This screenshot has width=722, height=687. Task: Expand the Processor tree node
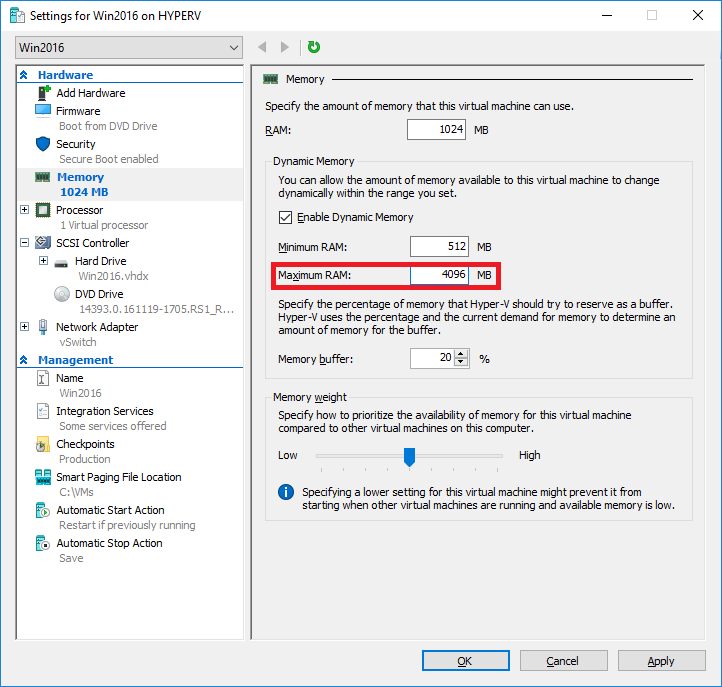tap(25, 210)
